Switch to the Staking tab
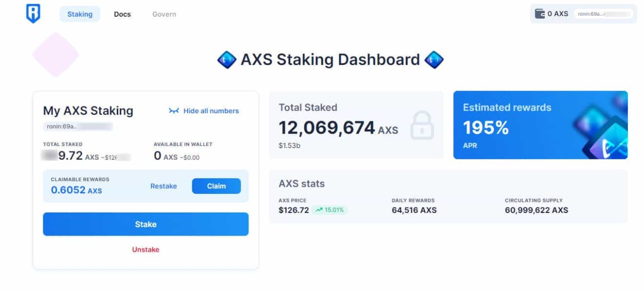 [x=79, y=14]
